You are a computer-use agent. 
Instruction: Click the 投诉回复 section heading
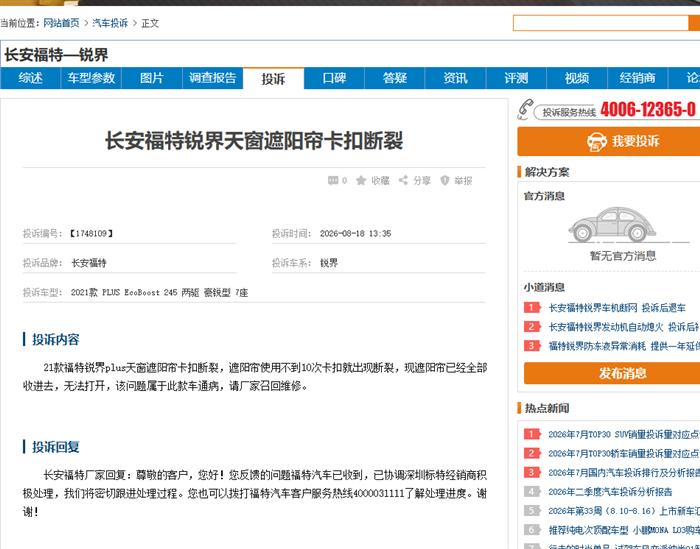click(55, 447)
